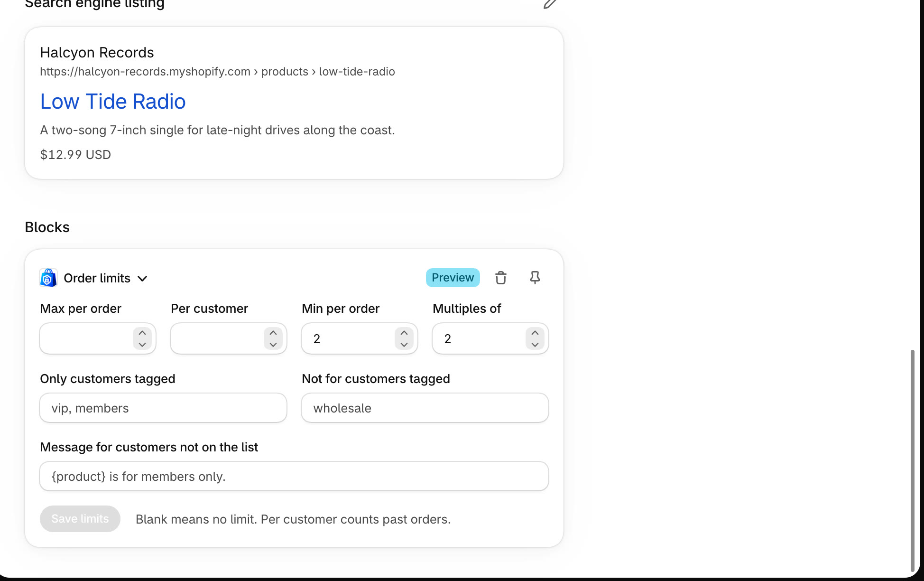
Task: Click the Order limits app bag icon
Action: click(48, 278)
